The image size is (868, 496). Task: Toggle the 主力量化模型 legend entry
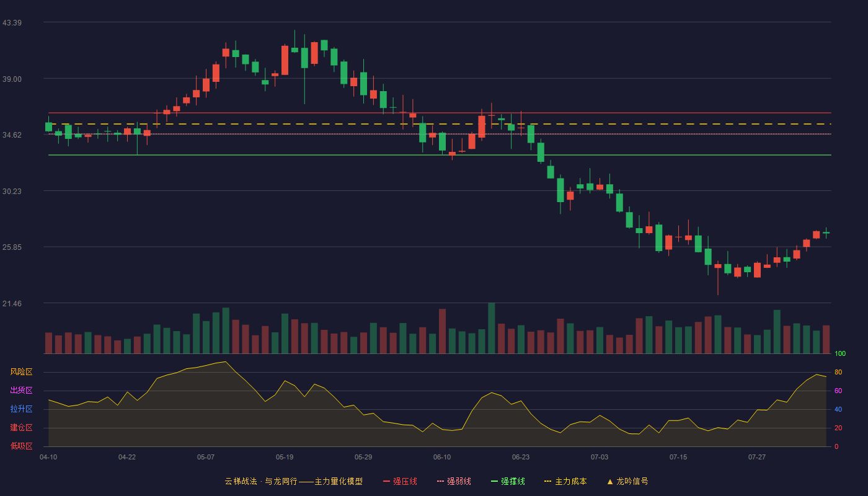tap(293, 481)
